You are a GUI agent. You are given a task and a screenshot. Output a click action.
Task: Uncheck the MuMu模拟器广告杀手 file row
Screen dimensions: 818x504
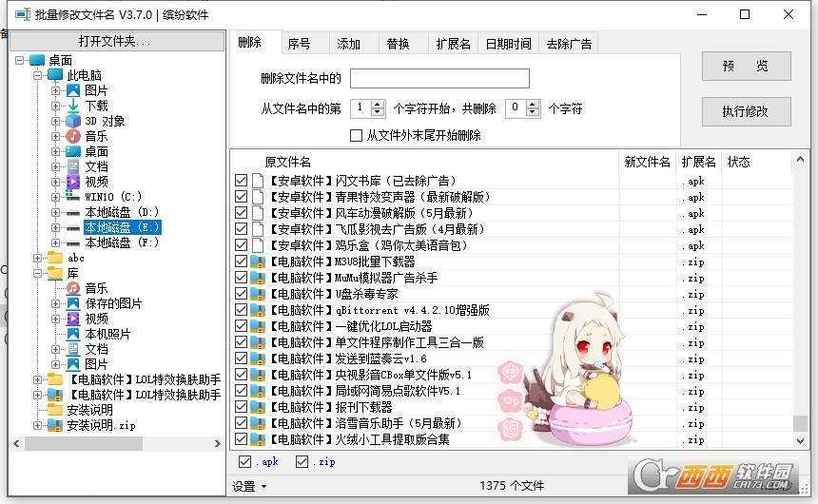pos(241,278)
